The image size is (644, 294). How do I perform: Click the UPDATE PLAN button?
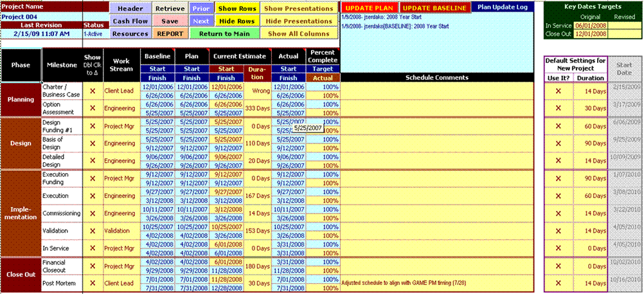coord(369,8)
